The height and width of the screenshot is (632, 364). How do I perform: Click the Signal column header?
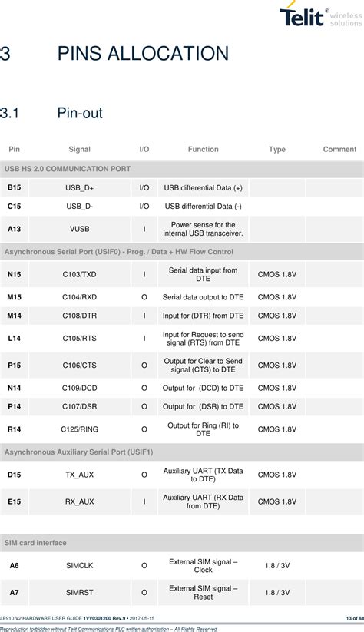[x=79, y=149]
